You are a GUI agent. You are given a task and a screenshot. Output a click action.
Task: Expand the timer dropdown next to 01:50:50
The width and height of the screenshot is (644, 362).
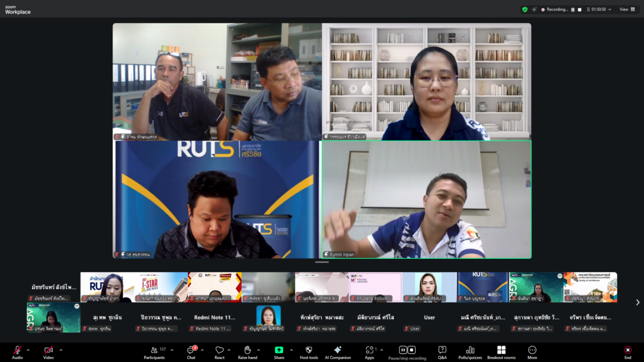609,9
